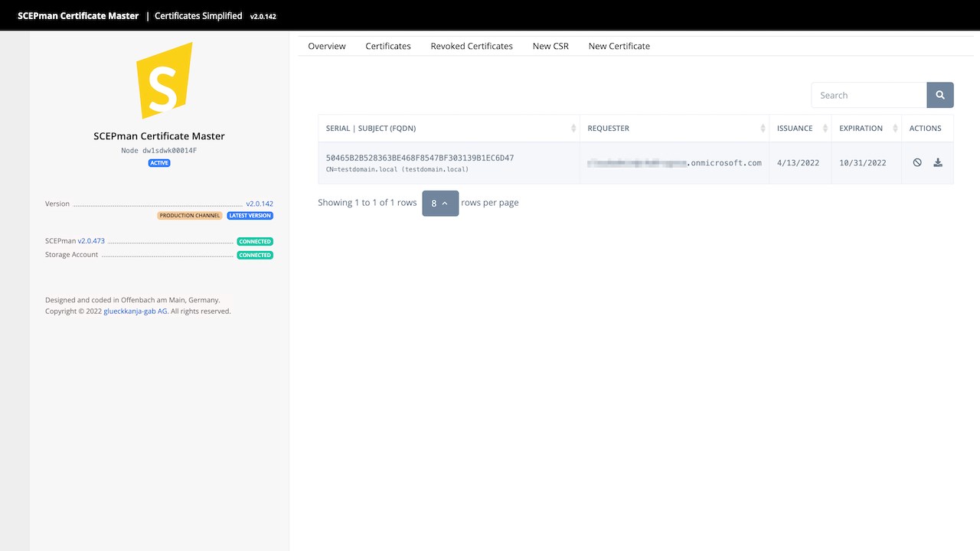The image size is (980, 551).
Task: Click the sidebar 'SCEPman Certificate Master' heading
Action: point(159,136)
